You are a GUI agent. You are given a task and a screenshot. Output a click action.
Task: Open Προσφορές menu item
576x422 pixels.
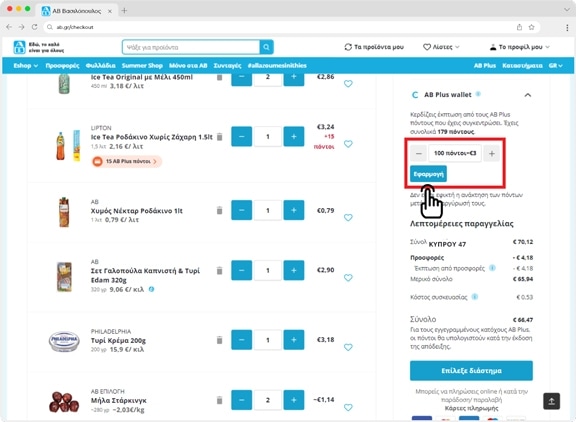coord(62,65)
